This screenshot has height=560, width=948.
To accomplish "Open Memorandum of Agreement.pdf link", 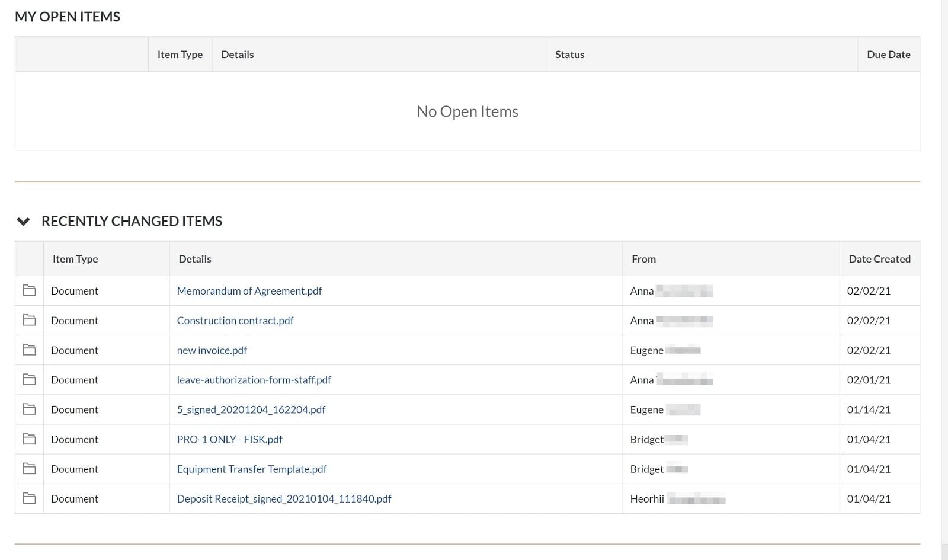I will (249, 291).
